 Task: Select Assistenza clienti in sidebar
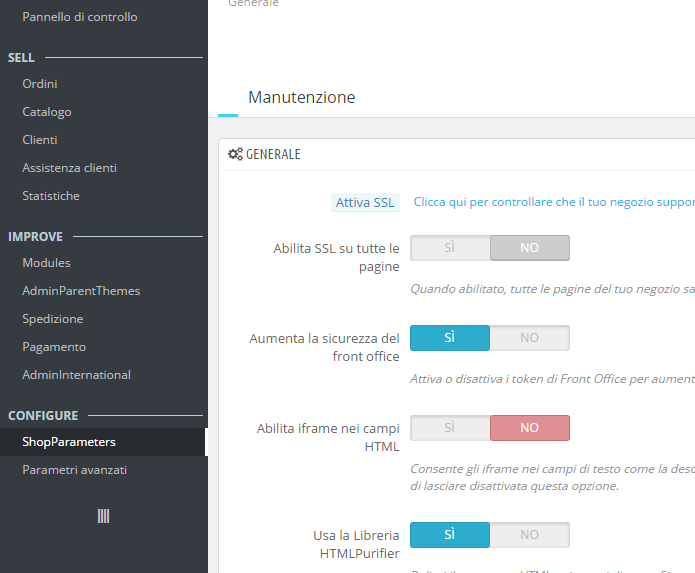click(70, 168)
